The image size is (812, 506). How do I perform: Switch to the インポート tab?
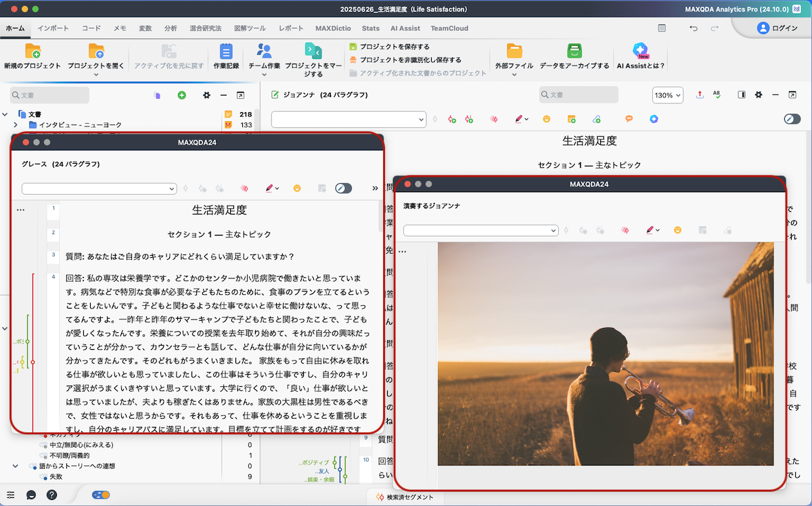(x=53, y=28)
